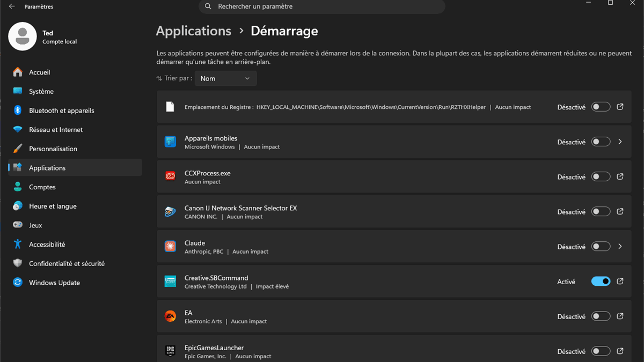This screenshot has height=362, width=644.
Task: Enable EA startup toggle
Action: point(601,316)
